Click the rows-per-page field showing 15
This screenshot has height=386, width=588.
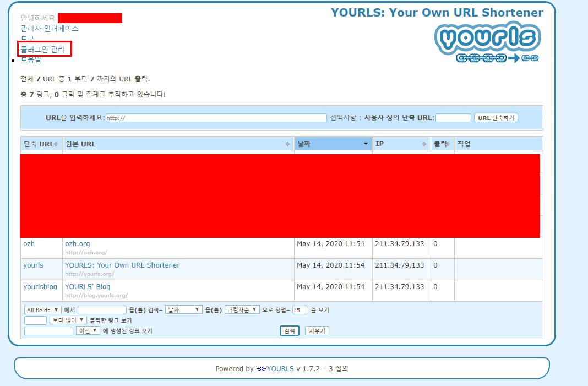[300, 310]
